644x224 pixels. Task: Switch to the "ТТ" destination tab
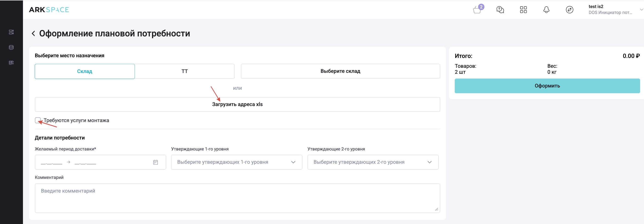[x=184, y=71]
